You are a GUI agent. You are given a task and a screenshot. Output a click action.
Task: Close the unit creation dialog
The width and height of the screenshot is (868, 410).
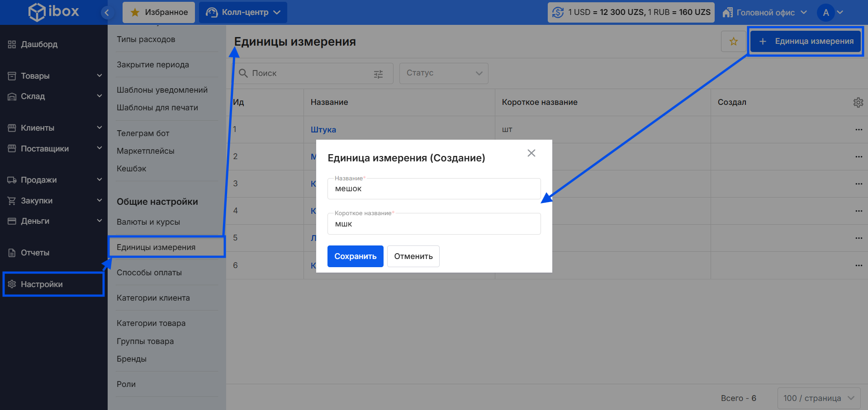coord(531,153)
